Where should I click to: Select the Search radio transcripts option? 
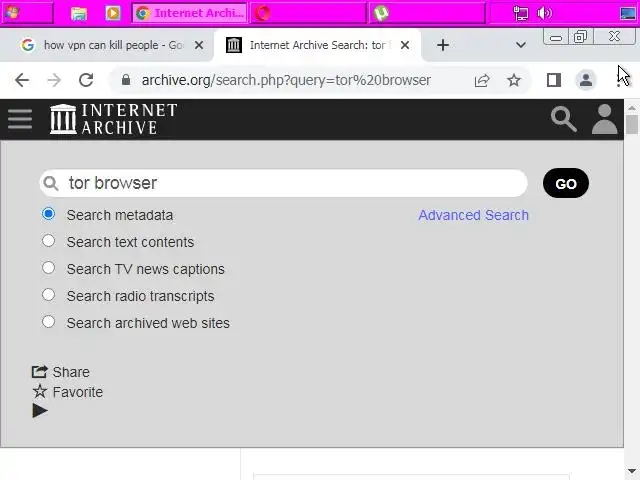click(x=48, y=295)
